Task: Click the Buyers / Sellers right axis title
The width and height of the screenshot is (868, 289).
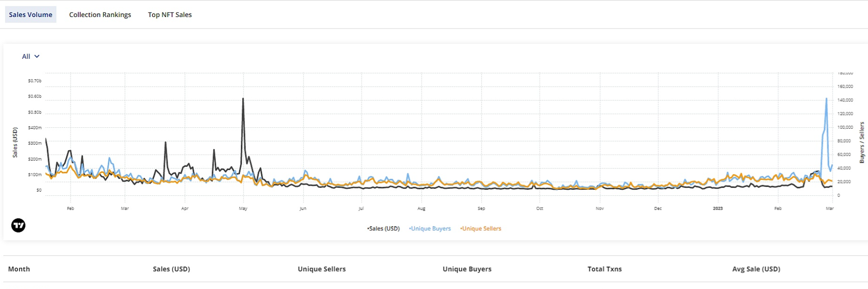Action: pyautogui.click(x=862, y=142)
